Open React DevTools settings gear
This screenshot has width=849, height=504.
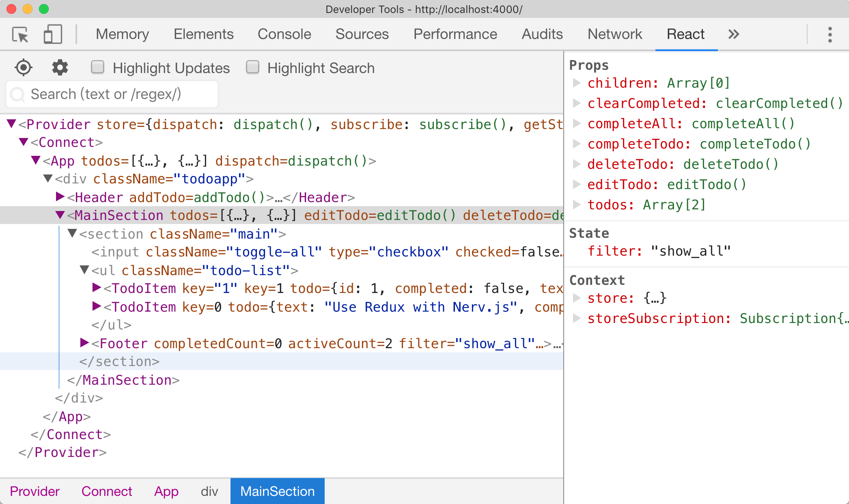(60, 67)
